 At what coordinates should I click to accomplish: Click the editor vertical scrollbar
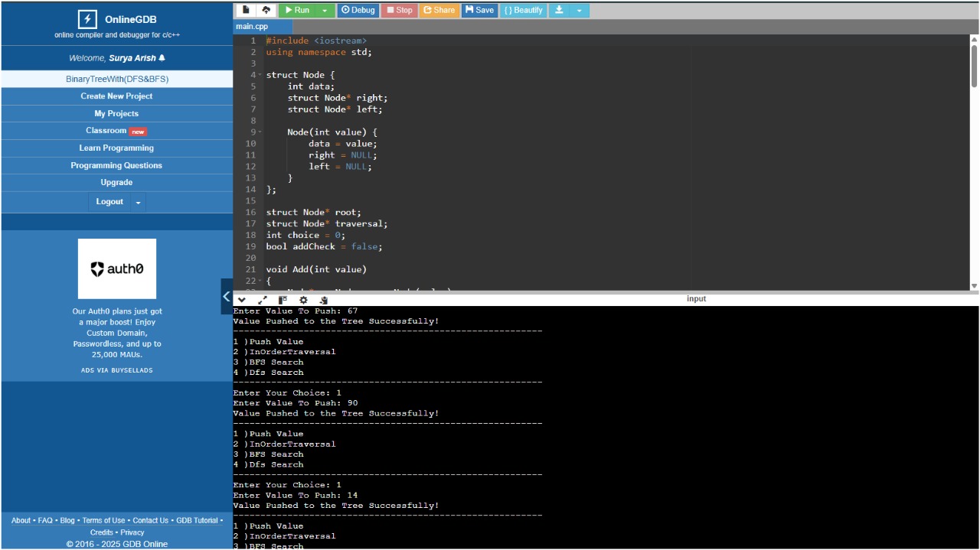click(974, 65)
